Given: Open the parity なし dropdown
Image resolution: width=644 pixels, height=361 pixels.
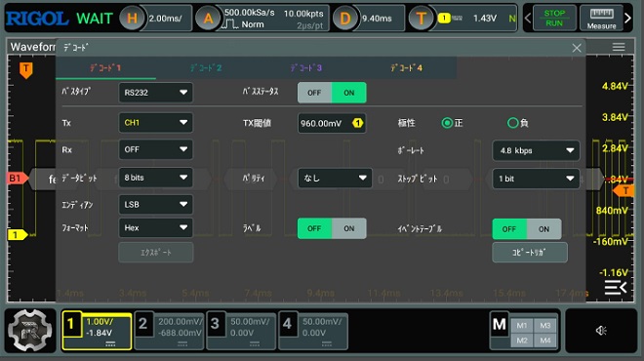Looking at the screenshot, I should (x=335, y=179).
